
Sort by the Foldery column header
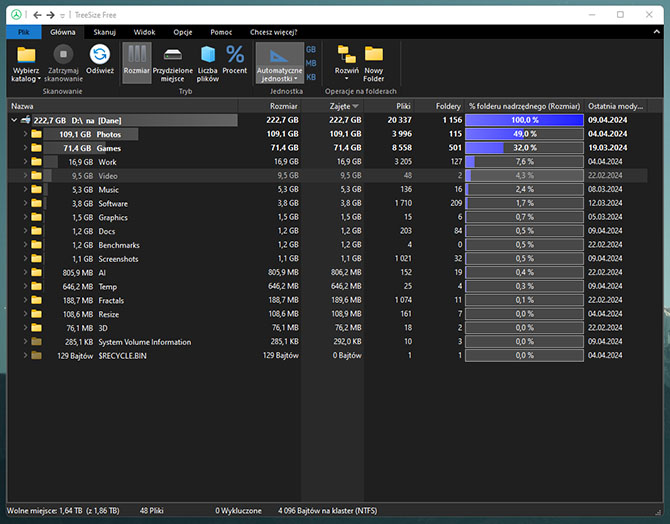click(x=439, y=106)
